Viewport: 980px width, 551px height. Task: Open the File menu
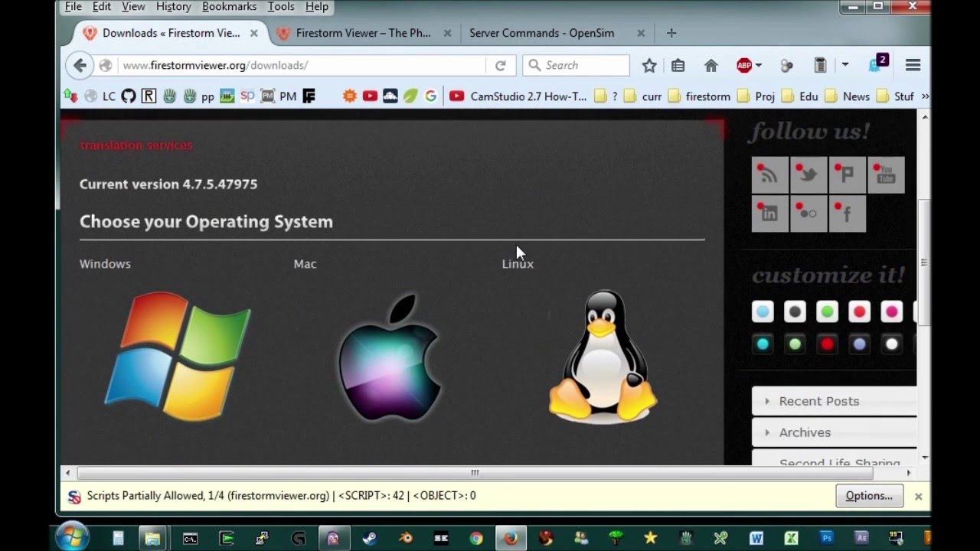point(73,7)
